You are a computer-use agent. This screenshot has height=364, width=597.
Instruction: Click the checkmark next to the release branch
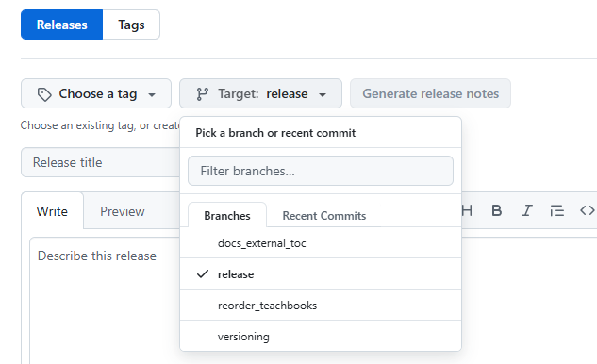point(203,273)
